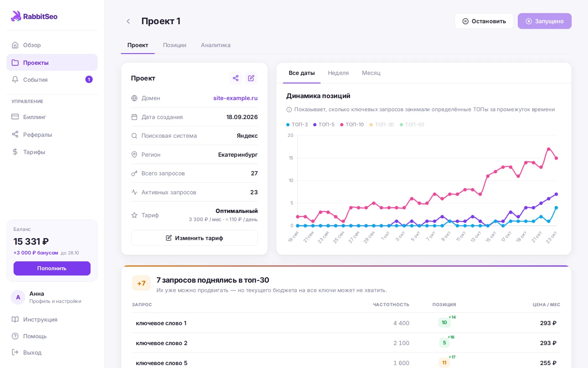Switch to the Проект tab
This screenshot has height=368, width=588.
(x=138, y=45)
